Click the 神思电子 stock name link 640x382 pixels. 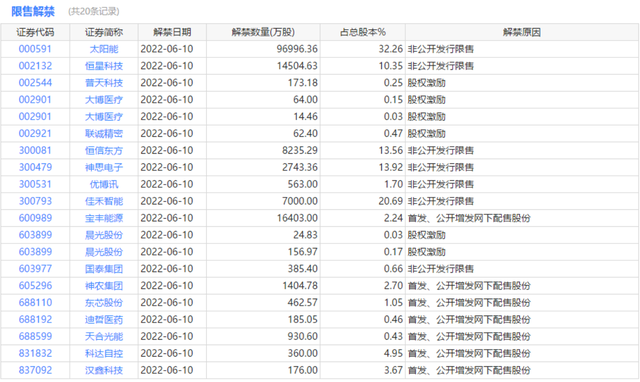[x=104, y=167]
